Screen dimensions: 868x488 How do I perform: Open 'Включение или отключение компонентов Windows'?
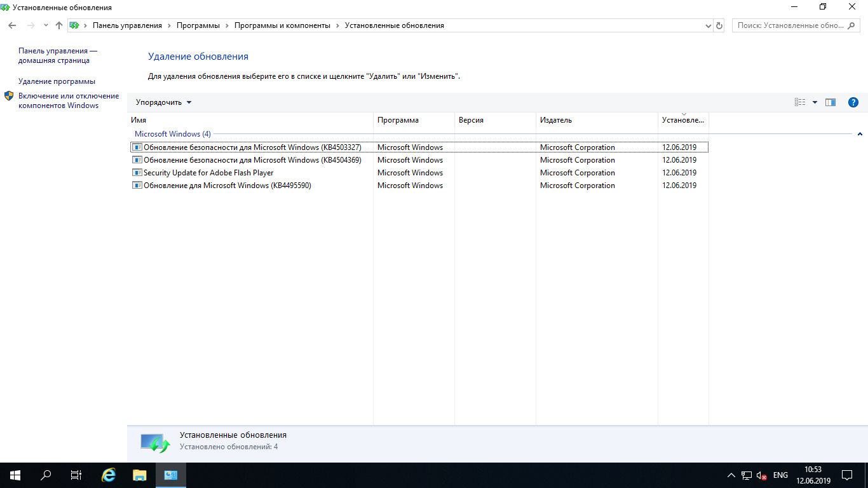pyautogui.click(x=69, y=100)
